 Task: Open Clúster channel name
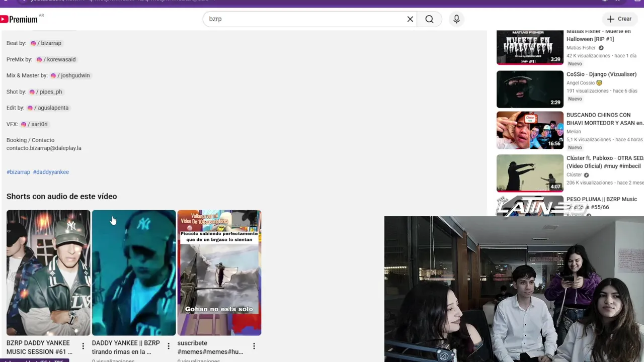click(574, 175)
